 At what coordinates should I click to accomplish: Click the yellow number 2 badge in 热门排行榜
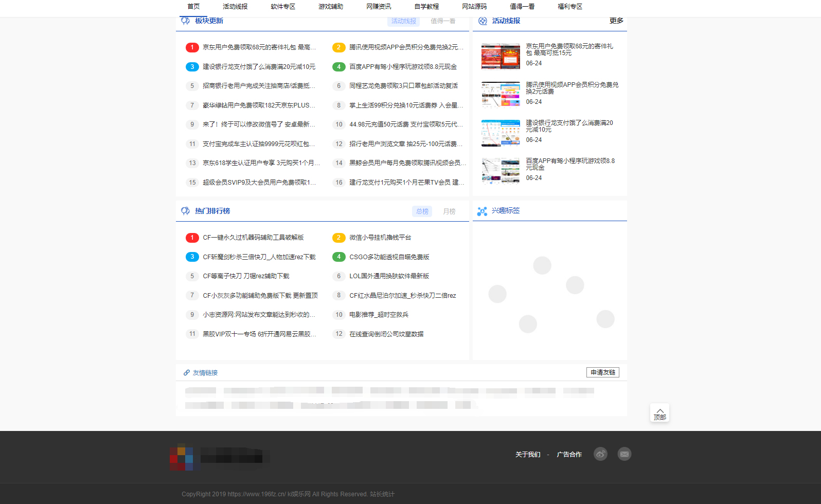338,238
